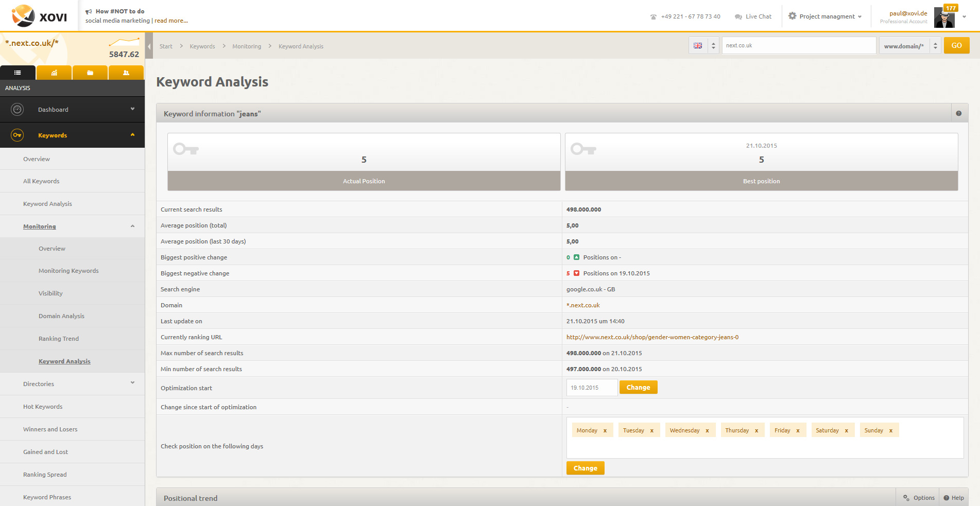Select the folder sidebar tab
The image size is (980, 506).
pyautogui.click(x=90, y=73)
